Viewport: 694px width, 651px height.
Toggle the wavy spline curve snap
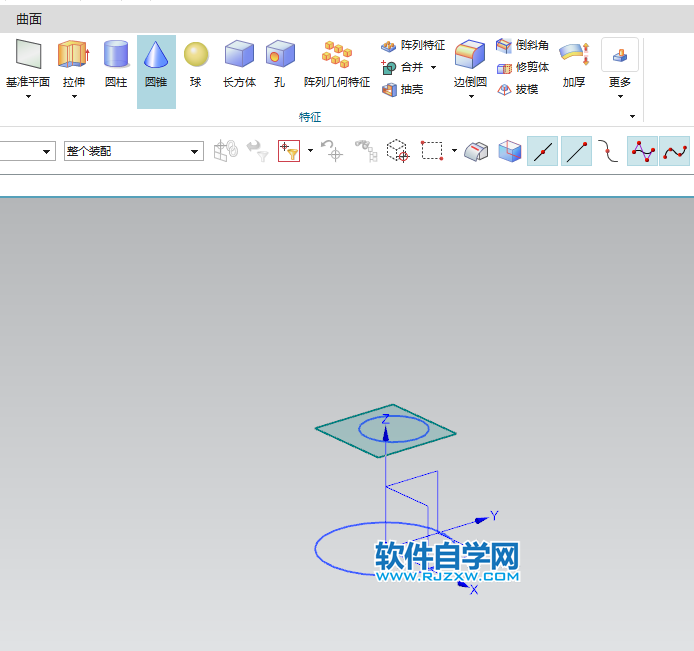[x=675, y=151]
